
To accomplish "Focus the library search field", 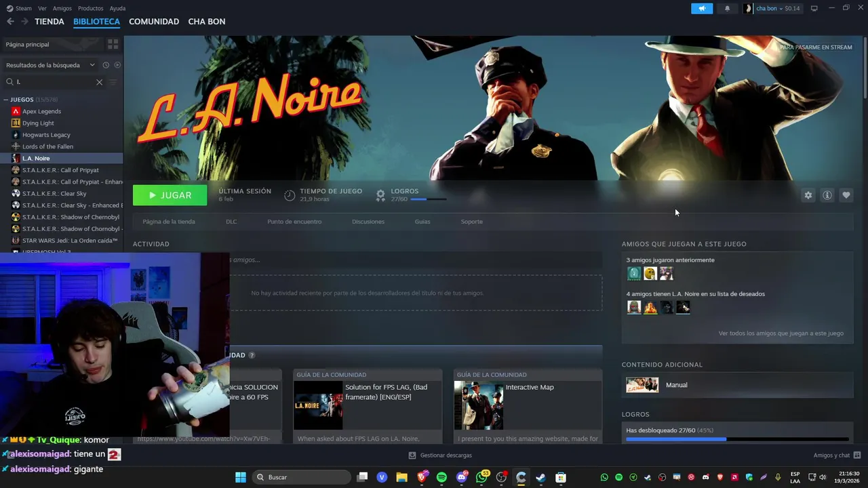I will click(x=54, y=82).
